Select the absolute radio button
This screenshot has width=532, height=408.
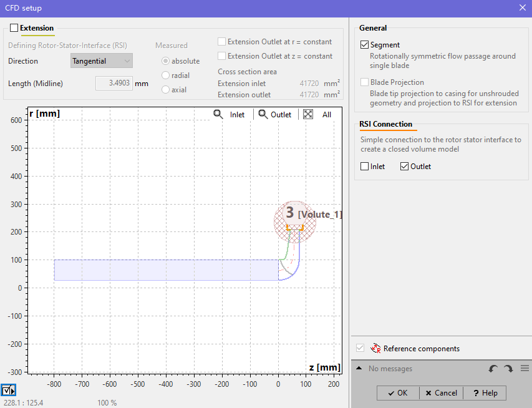[x=165, y=61]
